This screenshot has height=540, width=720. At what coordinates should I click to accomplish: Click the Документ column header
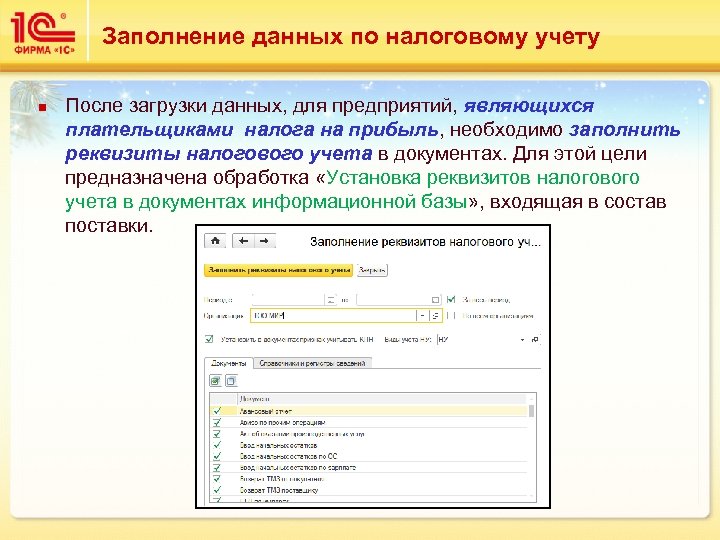point(383,399)
